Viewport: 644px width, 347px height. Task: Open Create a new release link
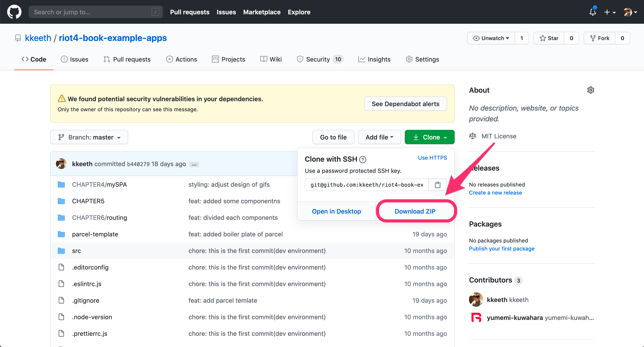(495, 192)
